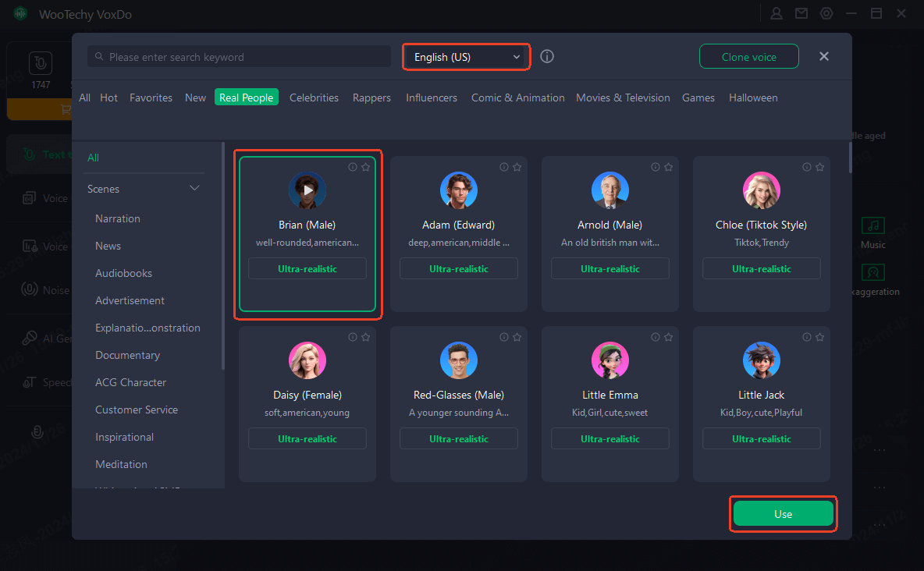
Task: Open the settings gear in the title bar
Action: [826, 13]
